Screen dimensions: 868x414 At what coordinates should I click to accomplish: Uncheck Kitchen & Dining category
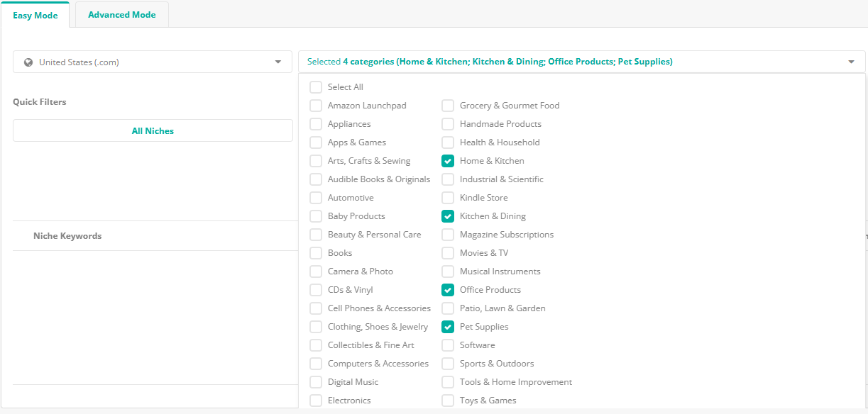point(447,216)
